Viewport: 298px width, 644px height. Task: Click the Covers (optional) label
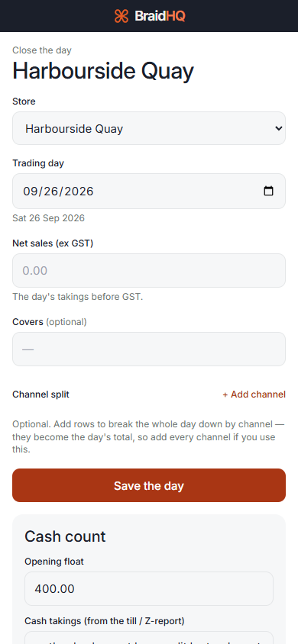click(50, 322)
